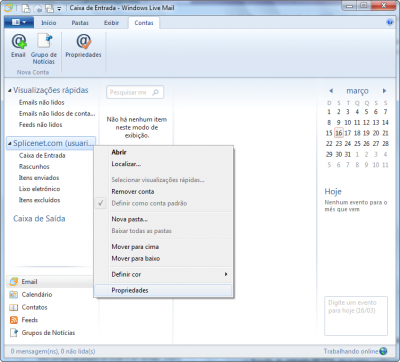Choose Nova pasta... in context menu
This screenshot has height=362, width=400.
click(x=163, y=219)
